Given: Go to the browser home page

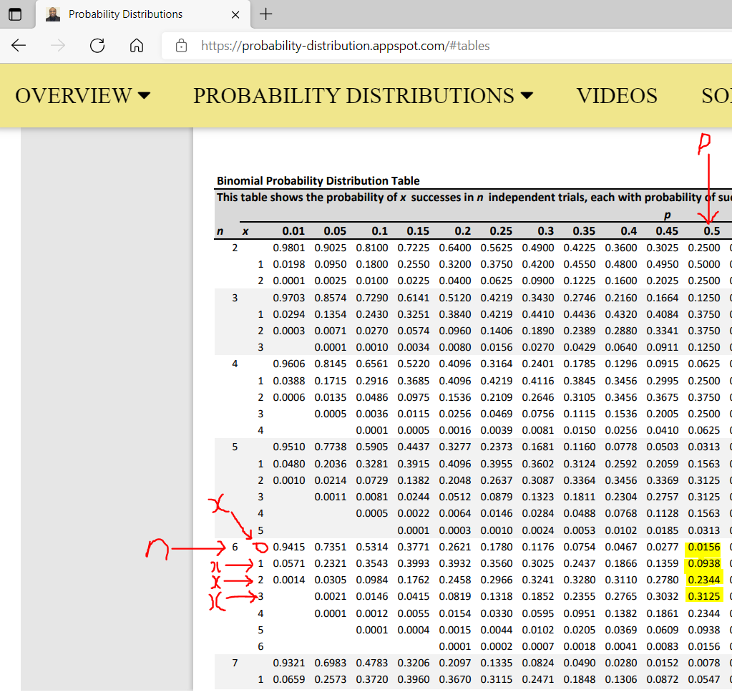Looking at the screenshot, I should pyautogui.click(x=137, y=46).
